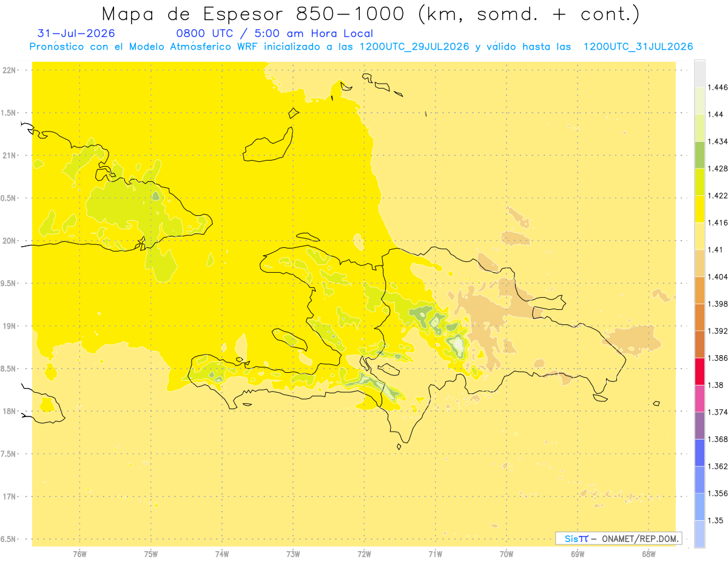
Task: Click the colorbar value '1.35'
Action: coord(716,520)
